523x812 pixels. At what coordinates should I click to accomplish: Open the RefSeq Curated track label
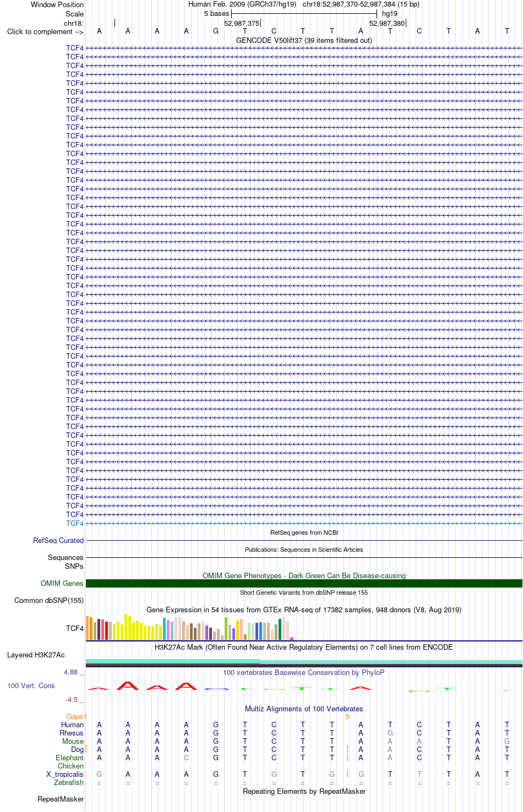(58, 540)
